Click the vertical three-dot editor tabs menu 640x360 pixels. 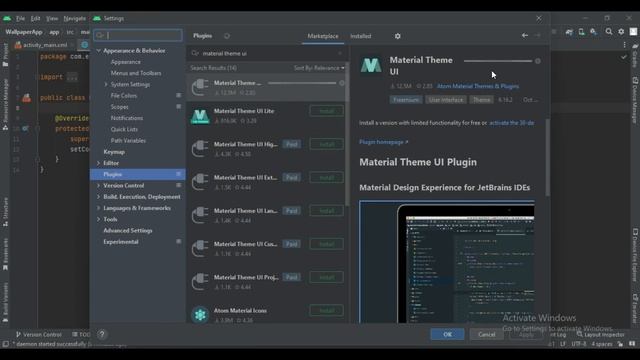coord(624,45)
